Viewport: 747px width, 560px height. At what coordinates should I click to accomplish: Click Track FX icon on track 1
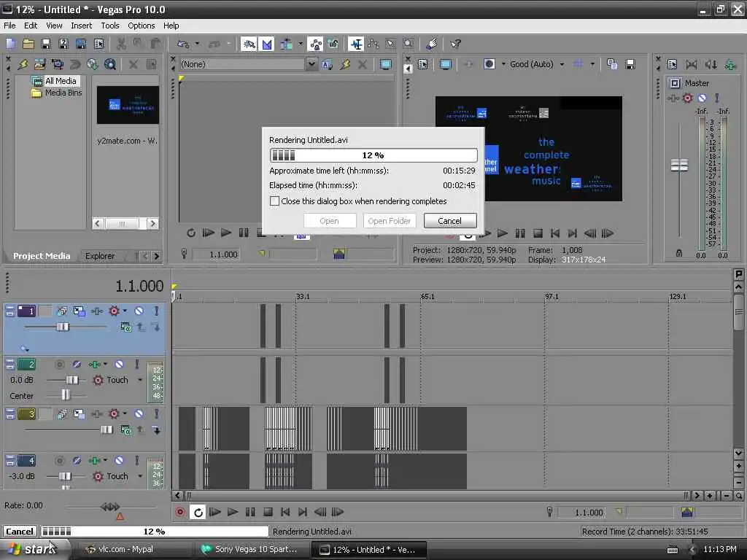click(96, 311)
